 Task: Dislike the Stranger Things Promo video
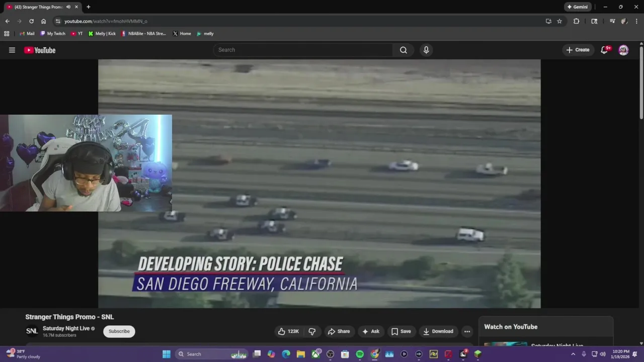coord(312,331)
